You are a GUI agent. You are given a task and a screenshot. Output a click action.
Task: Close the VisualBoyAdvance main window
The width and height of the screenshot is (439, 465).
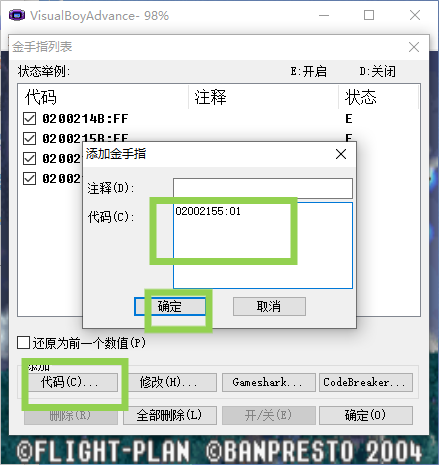pyautogui.click(x=415, y=15)
